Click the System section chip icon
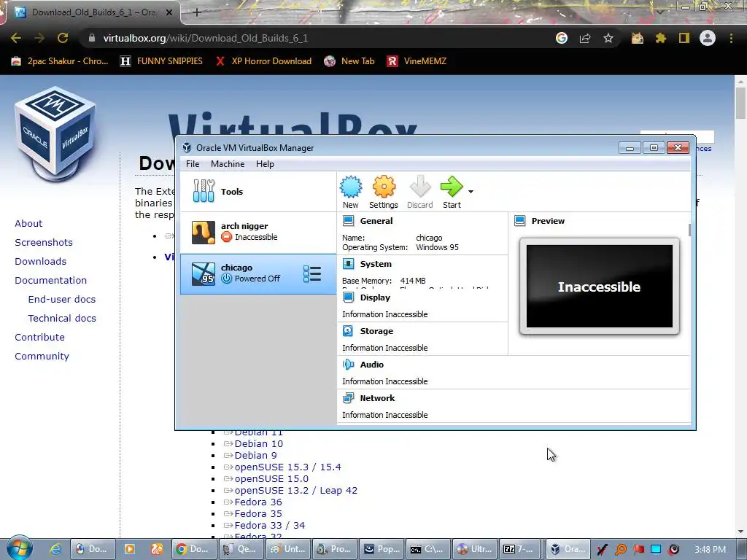The width and height of the screenshot is (747, 560). pyautogui.click(x=348, y=264)
